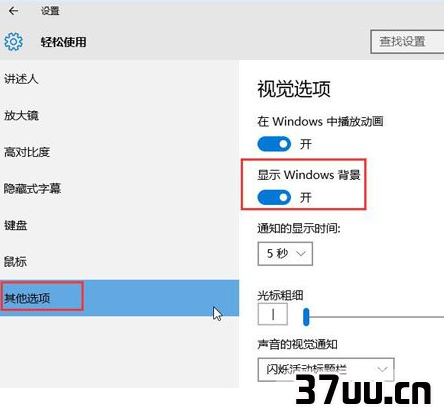The image size is (444, 415).
Task: Open the 隐藏式字幕 category
Action: 32,189
